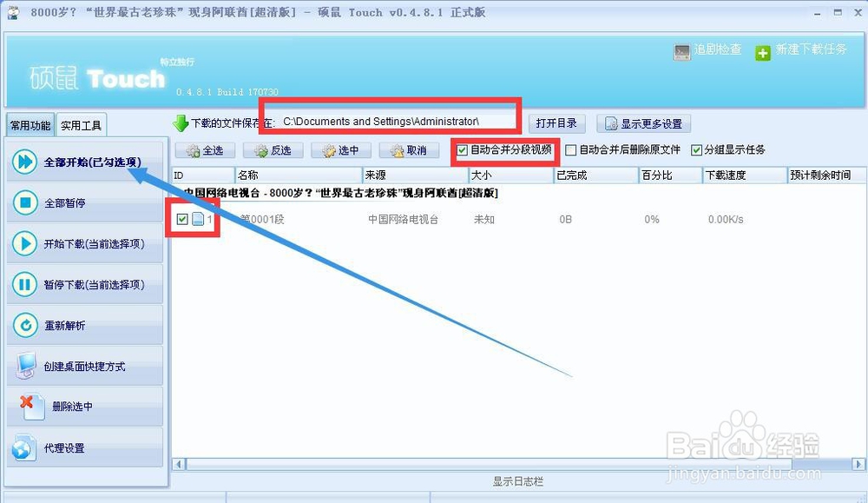Switch to the 实用工具 tab
The height and width of the screenshot is (503, 868).
coord(81,125)
